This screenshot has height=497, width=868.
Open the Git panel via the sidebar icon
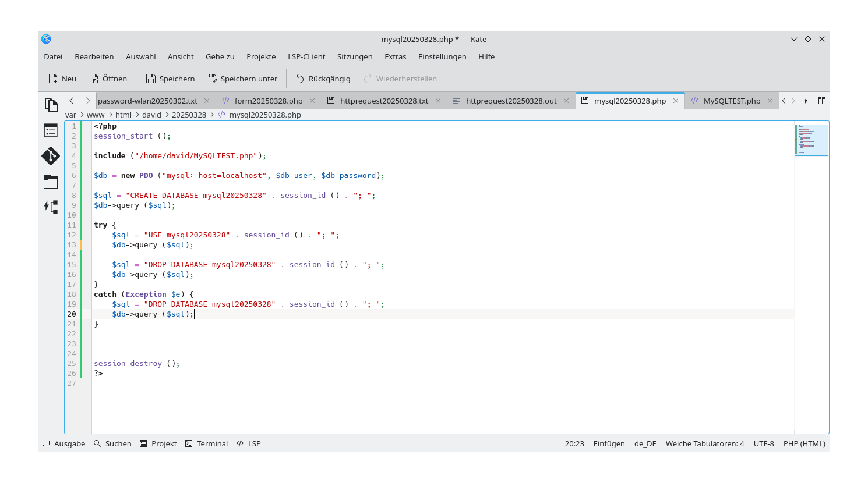click(51, 156)
